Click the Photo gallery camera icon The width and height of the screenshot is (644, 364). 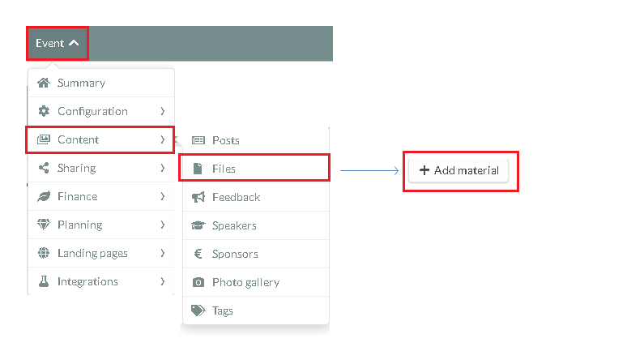tap(198, 283)
